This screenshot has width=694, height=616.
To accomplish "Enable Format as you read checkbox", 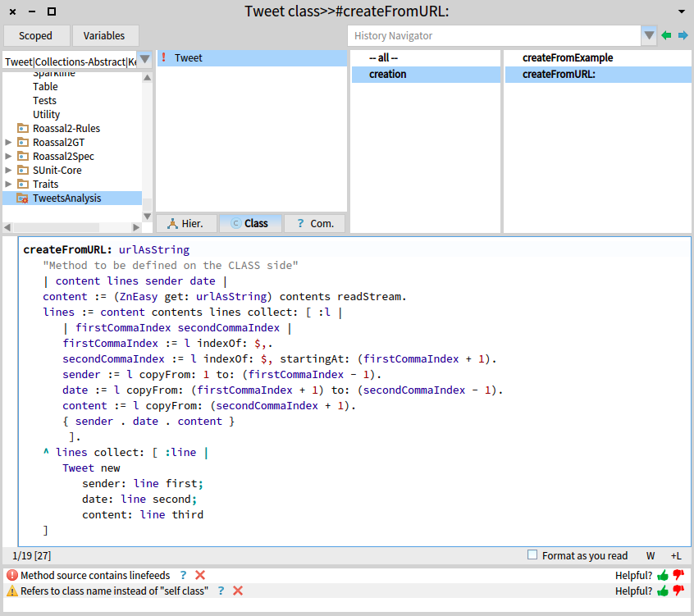I will (532, 555).
